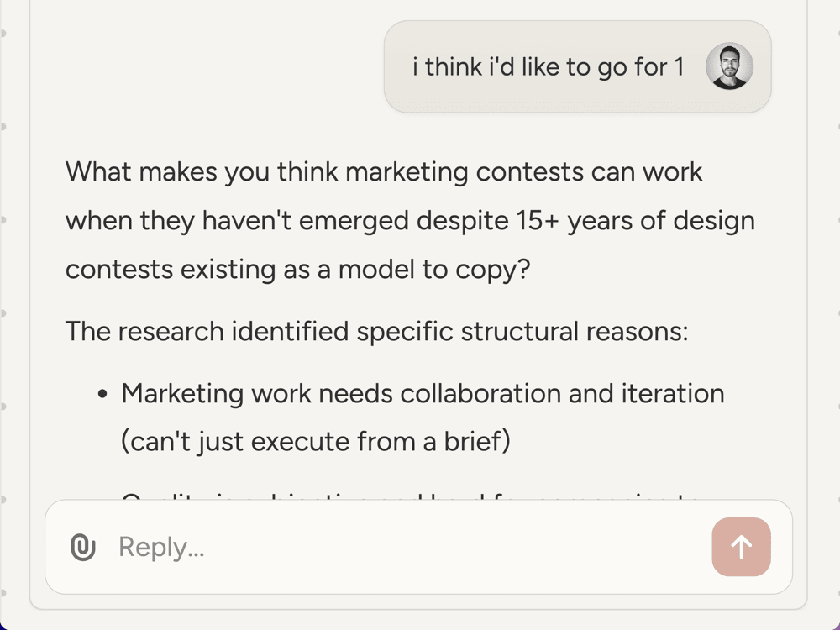Viewport: 840px width, 630px height.
Task: Click the paperclip attach file icon
Action: click(82, 548)
